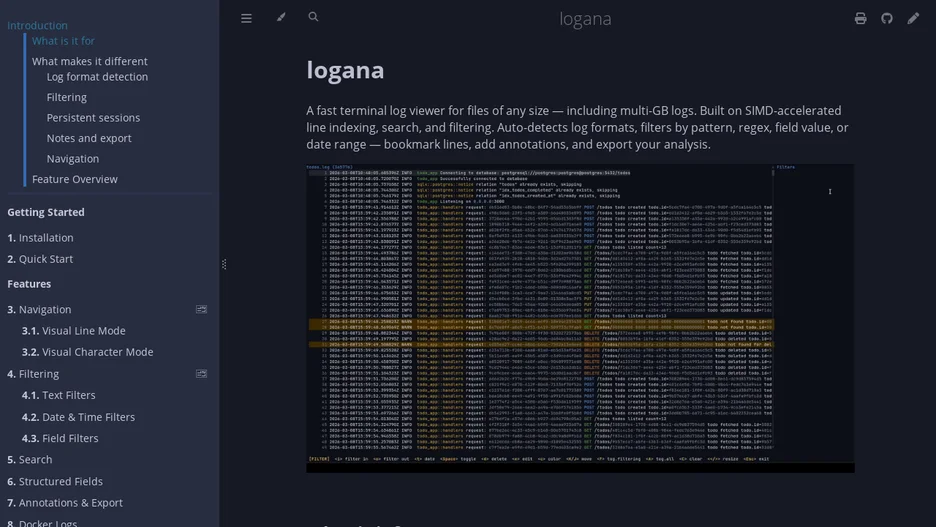Click the Features section header
Screen dimensions: 936x527
[29, 284]
